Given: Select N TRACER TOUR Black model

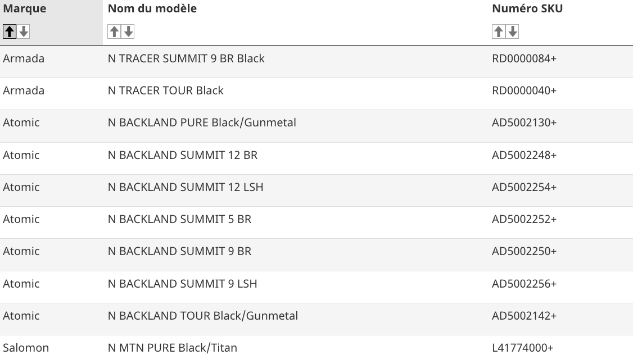Looking at the screenshot, I should [165, 90].
